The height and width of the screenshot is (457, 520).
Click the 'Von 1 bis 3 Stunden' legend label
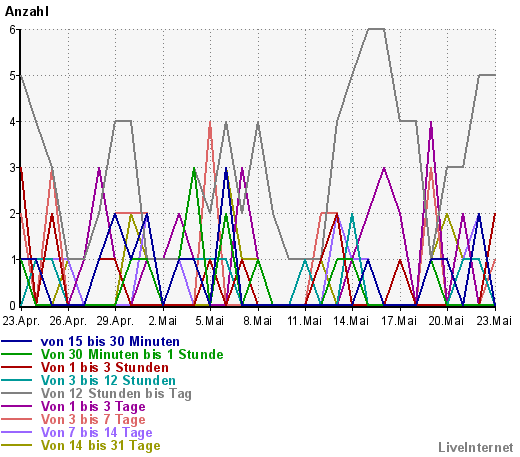[x=105, y=367]
